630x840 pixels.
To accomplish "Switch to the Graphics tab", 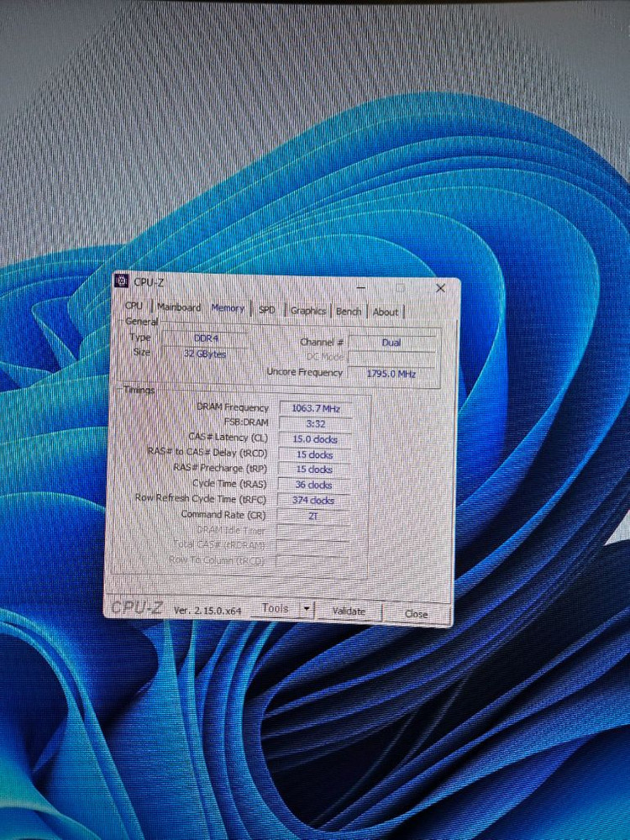I will (308, 311).
